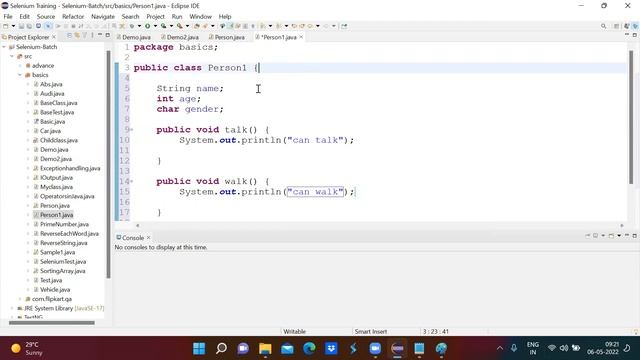Click the Smart Insert status field
Screen dimensions: 640x360
(x=371, y=331)
